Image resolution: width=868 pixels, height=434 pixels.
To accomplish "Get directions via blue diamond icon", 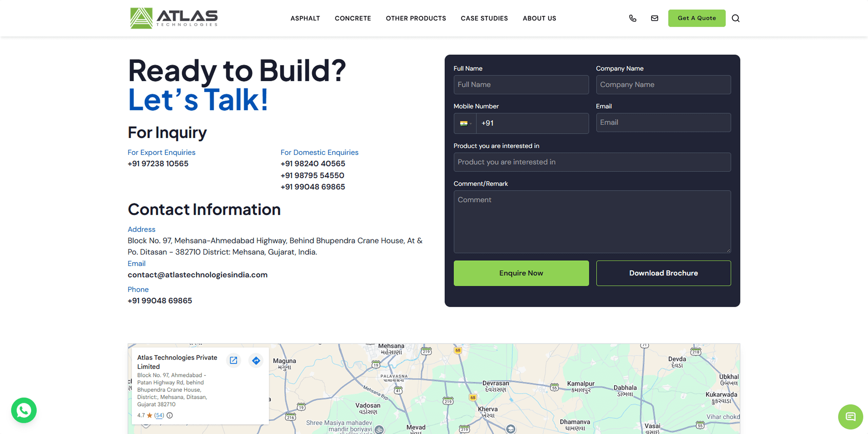I will [256, 360].
